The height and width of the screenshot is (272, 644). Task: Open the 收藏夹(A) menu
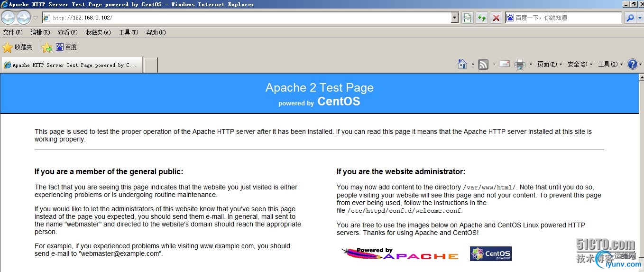click(x=98, y=32)
